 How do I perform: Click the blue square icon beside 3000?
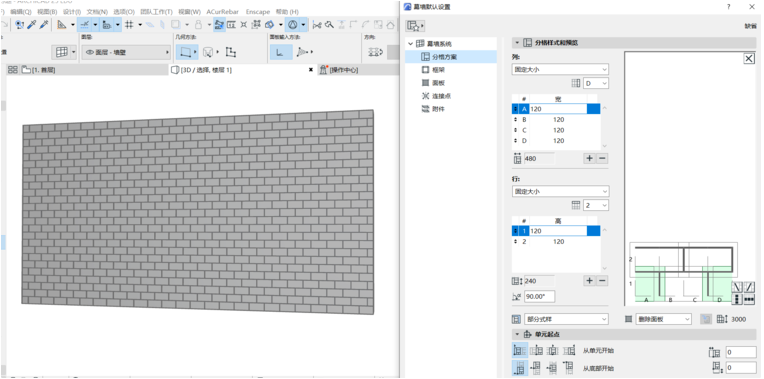click(x=706, y=319)
